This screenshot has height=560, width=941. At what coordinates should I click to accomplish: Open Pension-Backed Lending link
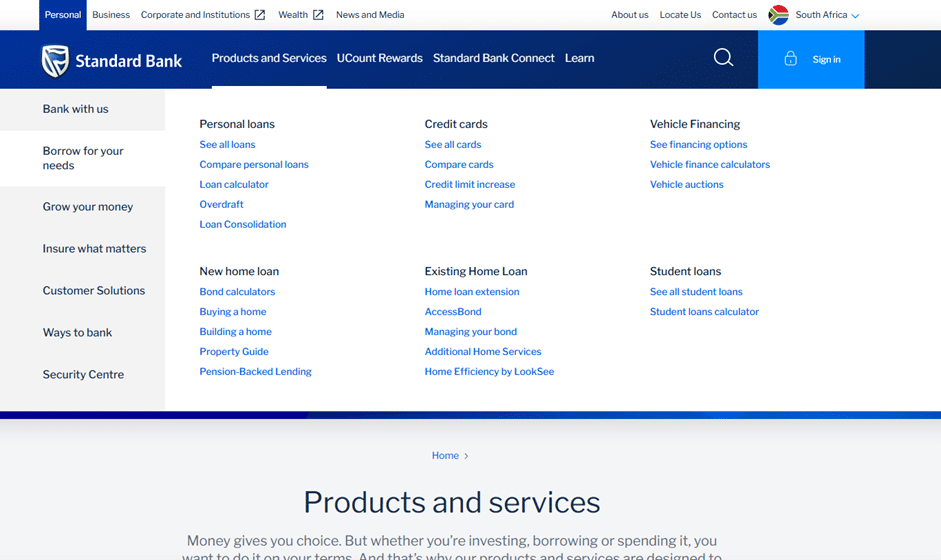255,372
